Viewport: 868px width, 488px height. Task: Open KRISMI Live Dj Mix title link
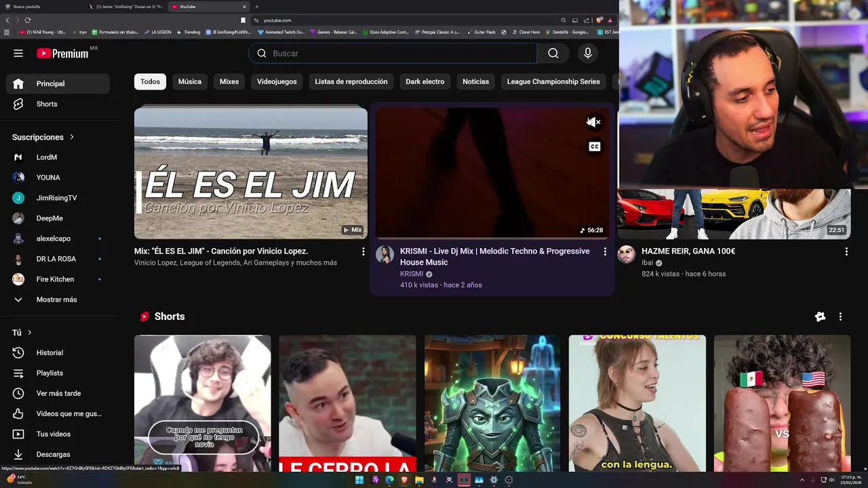coord(494,256)
